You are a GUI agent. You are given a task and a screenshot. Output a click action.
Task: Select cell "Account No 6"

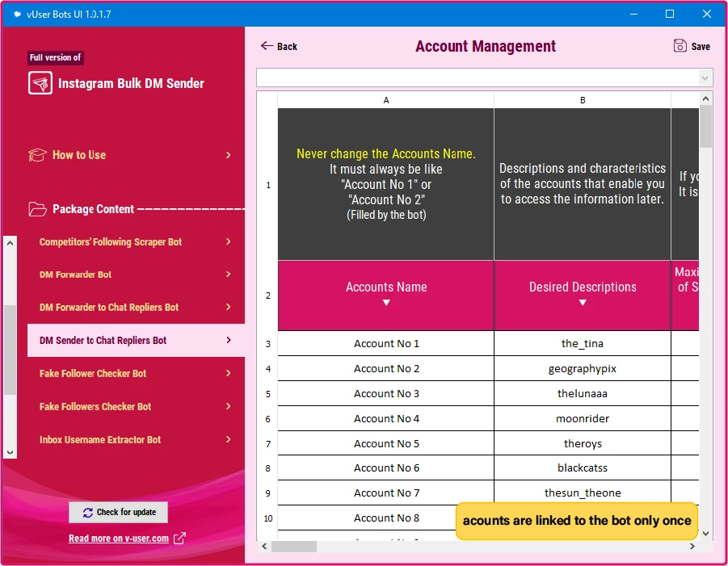click(x=386, y=468)
